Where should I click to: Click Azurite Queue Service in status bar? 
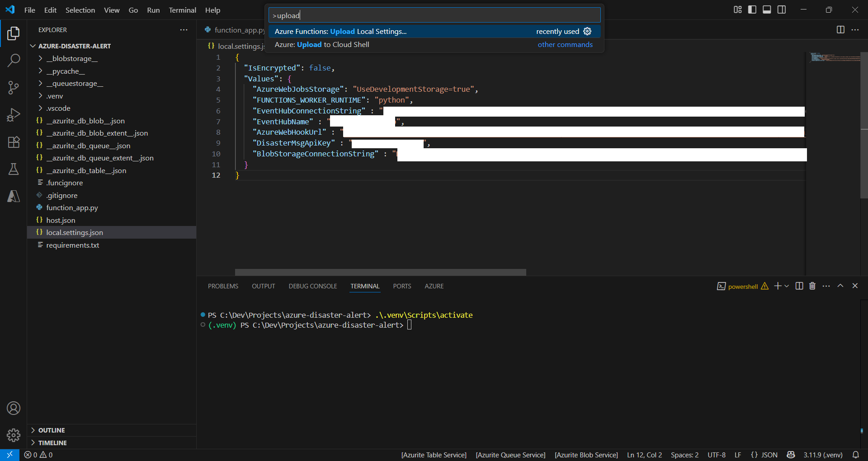[x=510, y=455]
